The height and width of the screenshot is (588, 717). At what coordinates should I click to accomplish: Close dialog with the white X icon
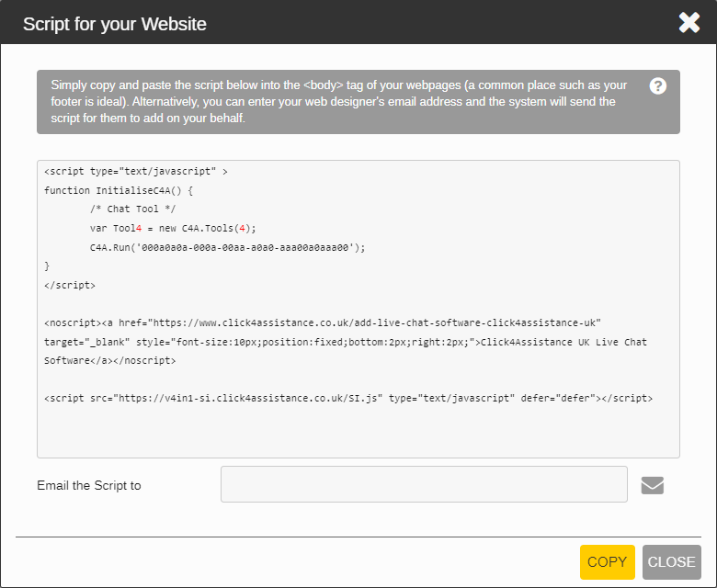coord(689,22)
